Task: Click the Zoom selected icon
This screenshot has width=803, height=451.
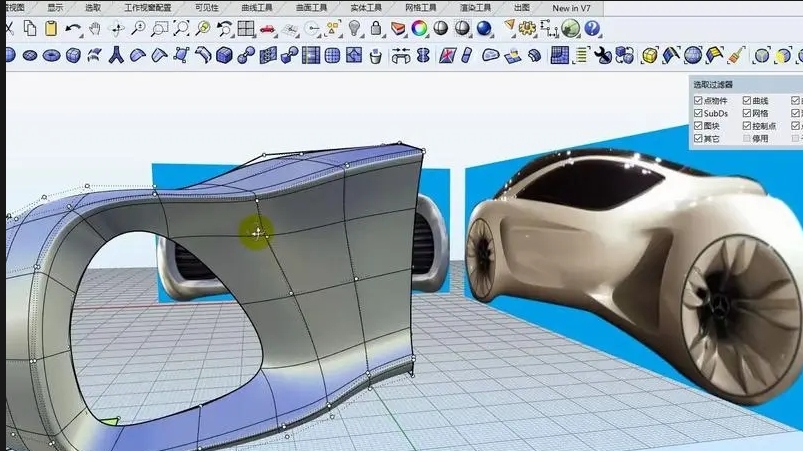Action: click(x=203, y=29)
